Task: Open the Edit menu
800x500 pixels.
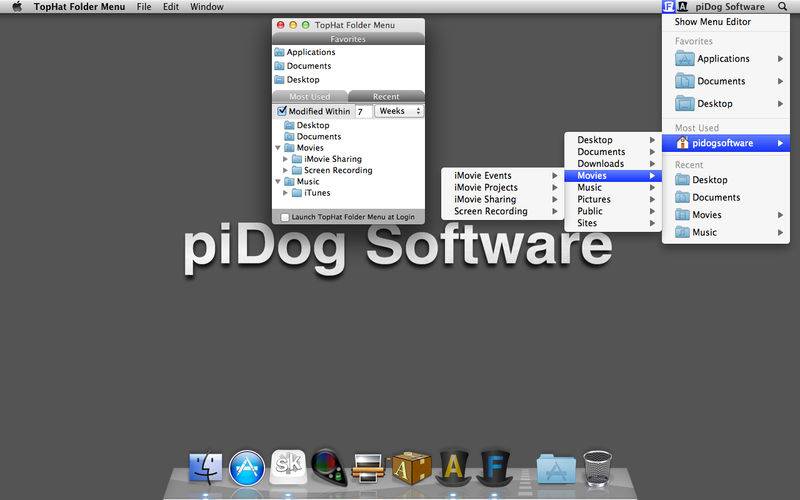Action: pos(171,7)
